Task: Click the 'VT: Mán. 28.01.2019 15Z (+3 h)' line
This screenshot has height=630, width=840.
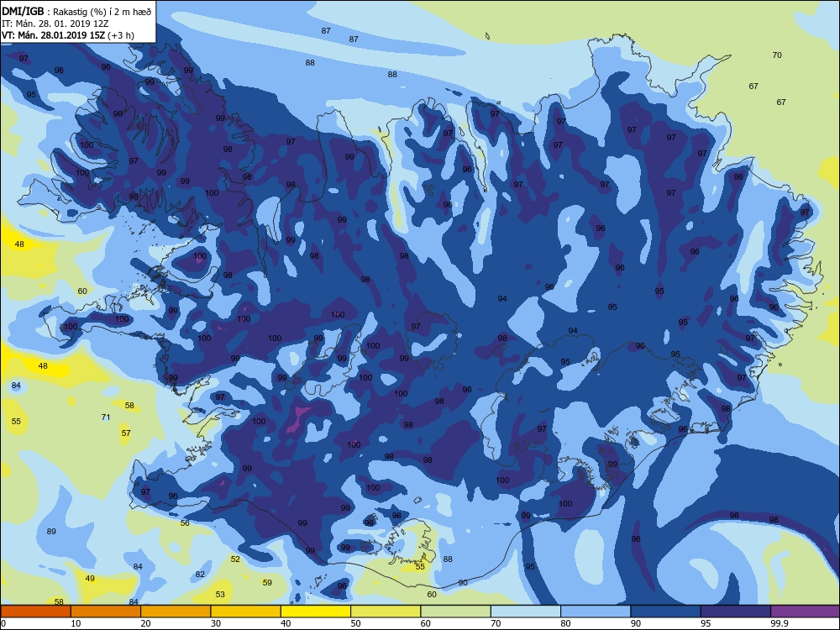Action: (x=68, y=35)
